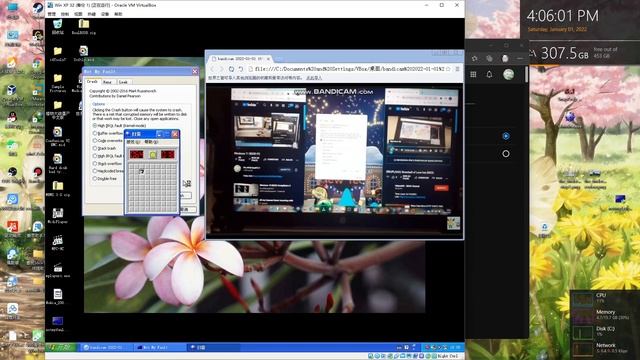The height and width of the screenshot is (360, 640).
Task: Select the bandicam browser tab
Action: (239, 59)
